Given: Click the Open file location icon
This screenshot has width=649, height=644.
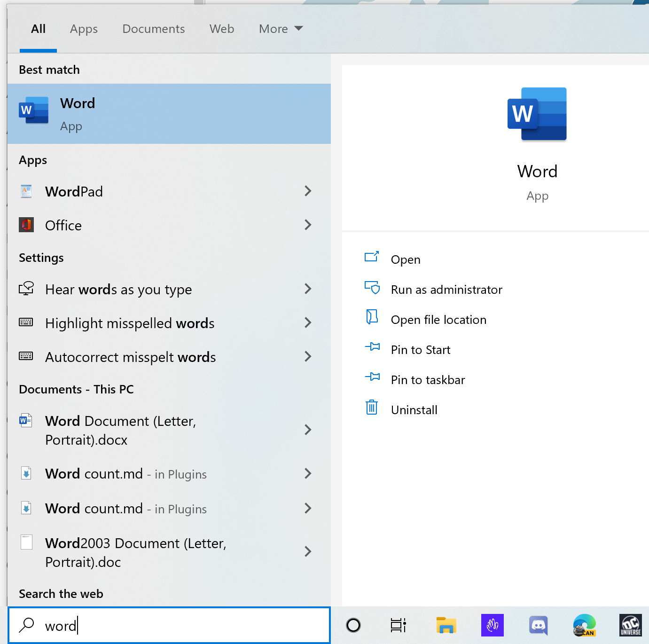Looking at the screenshot, I should 372,317.
